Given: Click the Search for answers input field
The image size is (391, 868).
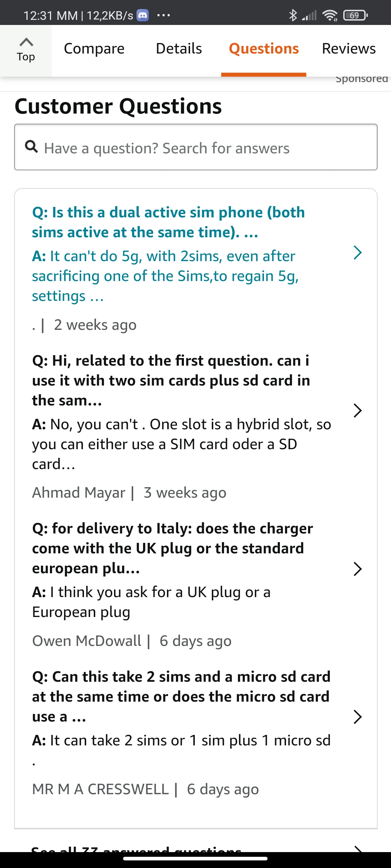Looking at the screenshot, I should 203,148.
